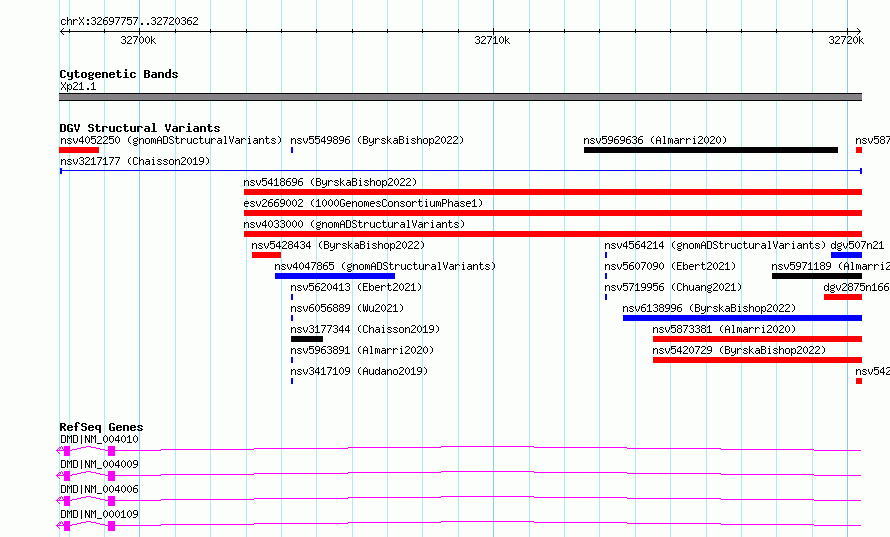Image resolution: width=890 pixels, height=537 pixels.
Task: Click nsv5620413 Ebert2021 label
Action: [356, 287]
